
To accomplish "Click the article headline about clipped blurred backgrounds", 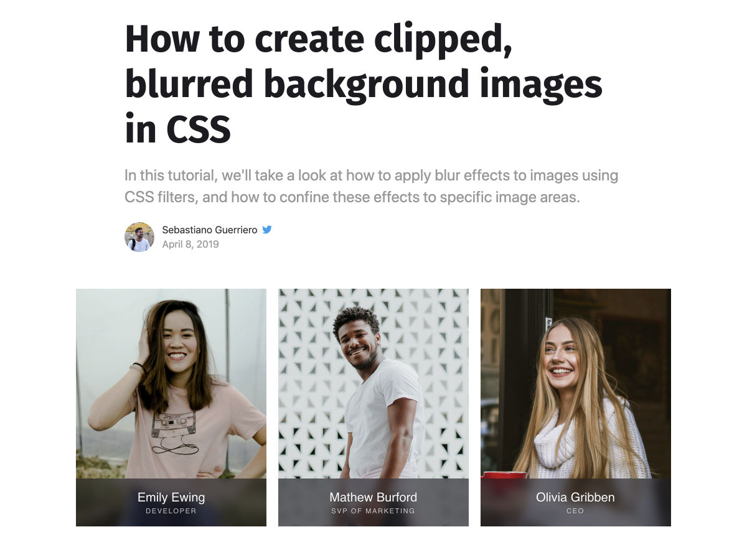I will click(364, 85).
